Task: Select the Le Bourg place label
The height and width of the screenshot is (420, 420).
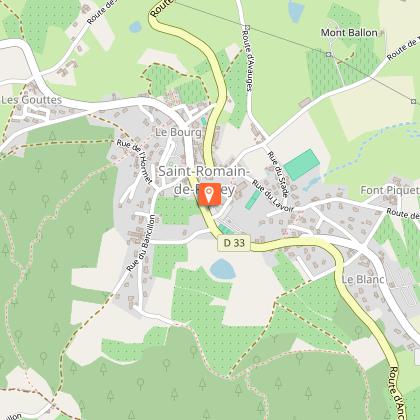Action: [x=178, y=132]
